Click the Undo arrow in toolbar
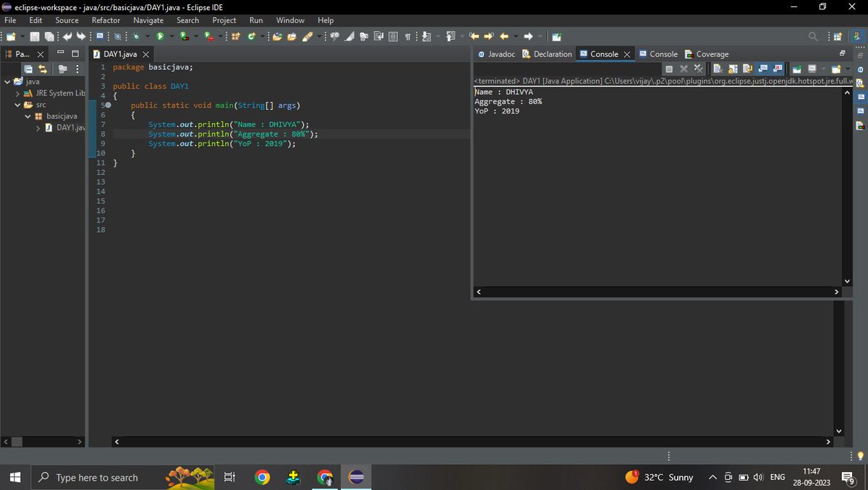 [67, 36]
